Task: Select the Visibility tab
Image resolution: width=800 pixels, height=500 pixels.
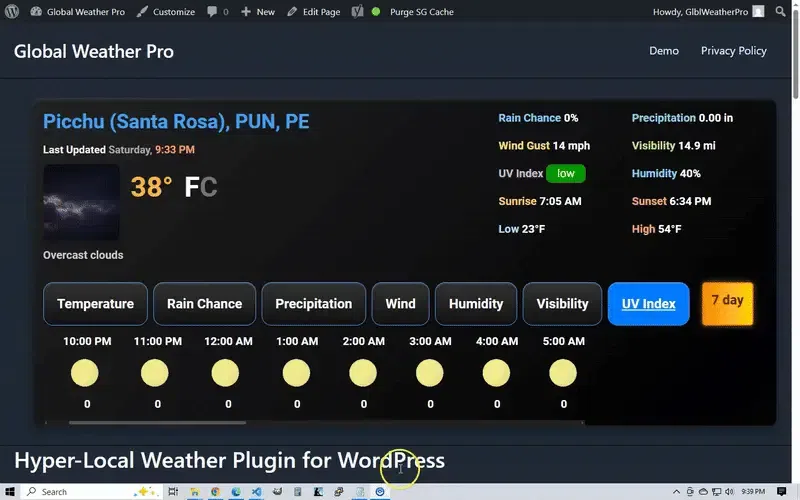Action: 562,304
